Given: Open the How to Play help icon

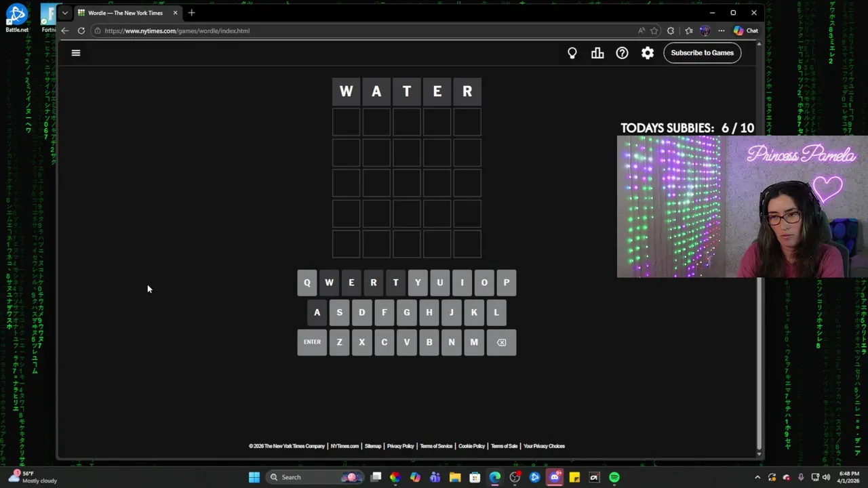Looking at the screenshot, I should point(622,53).
